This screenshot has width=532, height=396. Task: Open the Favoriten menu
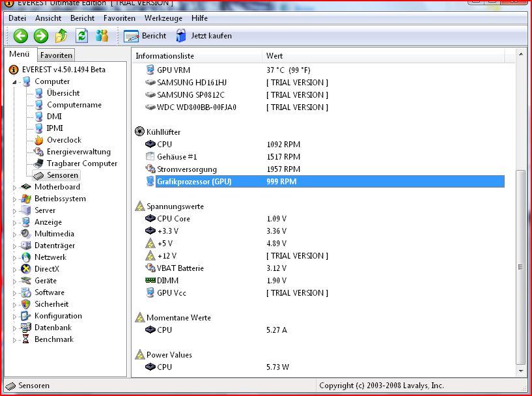[x=119, y=18]
